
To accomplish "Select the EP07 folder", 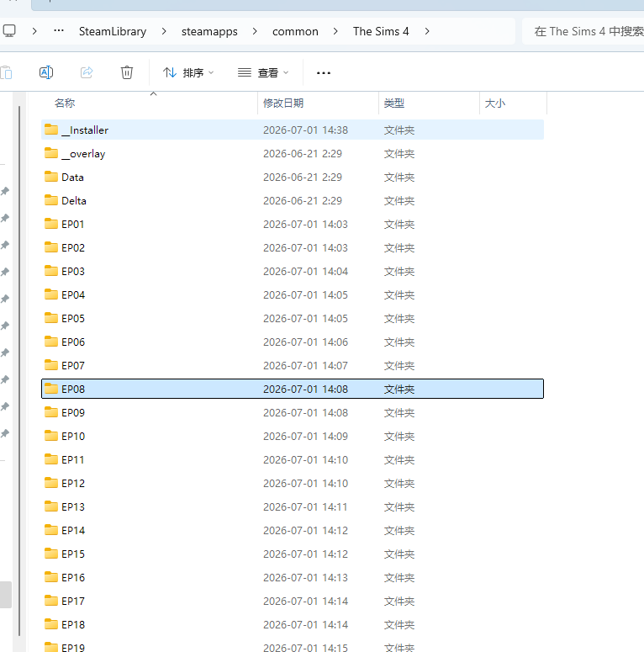I will [293, 365].
